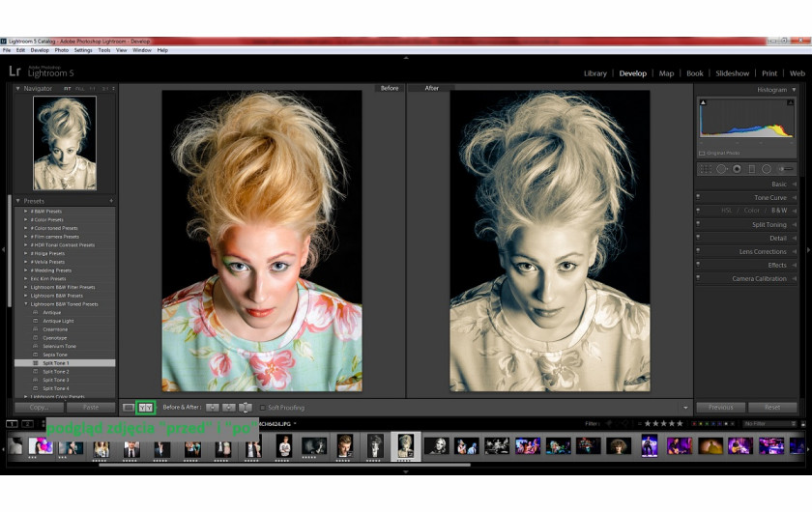Swap Before and After settings icon

pyautogui.click(x=246, y=408)
